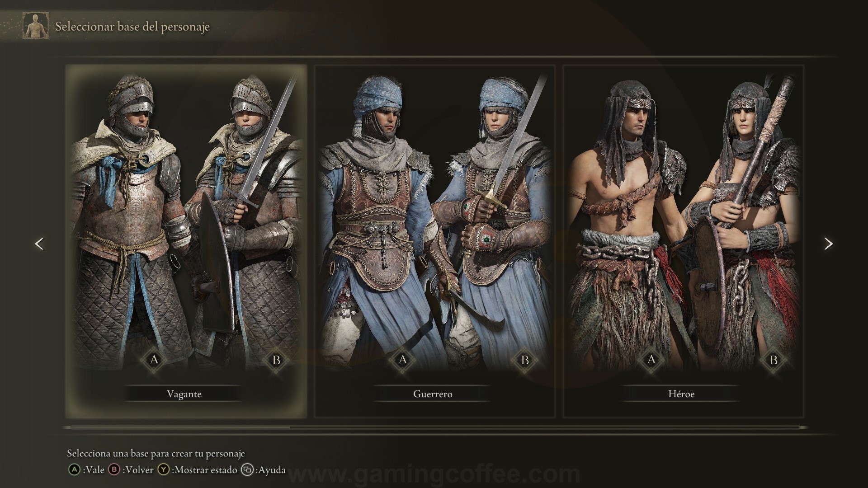Pick Héroe body type A badge
This screenshot has width=868, height=488.
pyautogui.click(x=651, y=360)
